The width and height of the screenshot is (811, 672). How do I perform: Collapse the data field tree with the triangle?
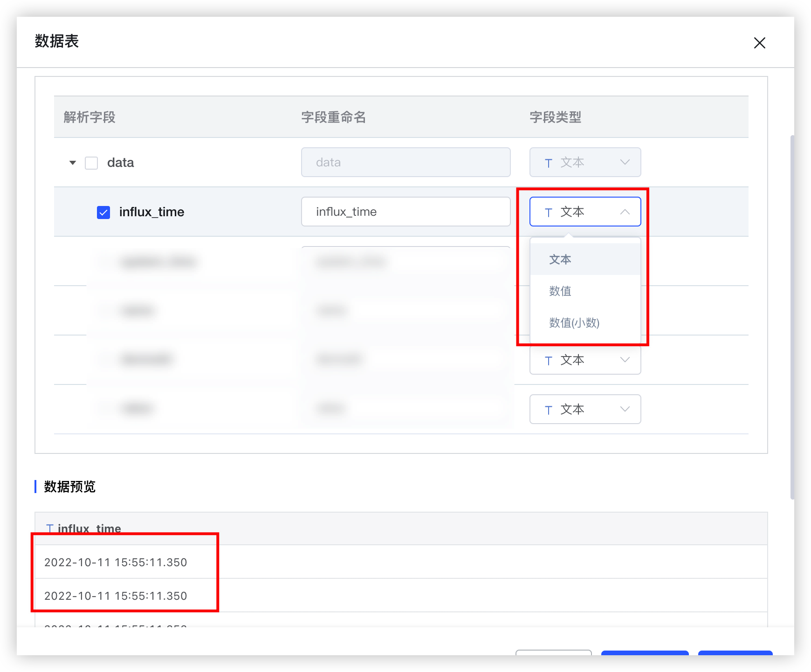tap(72, 163)
